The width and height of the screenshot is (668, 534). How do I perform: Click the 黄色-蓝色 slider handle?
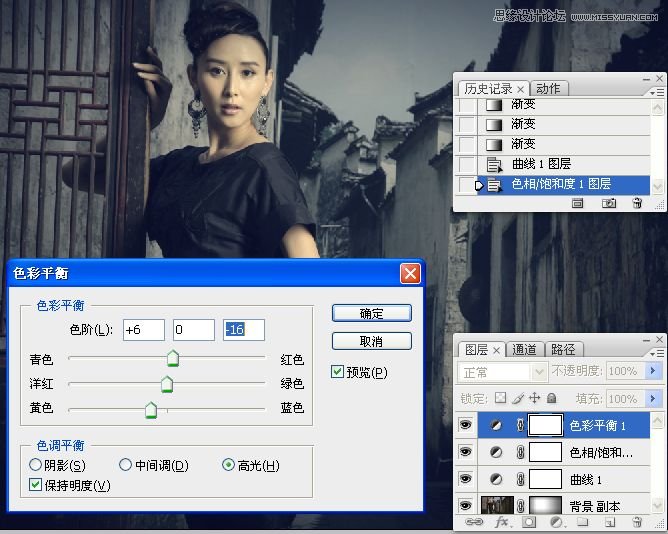point(151,410)
